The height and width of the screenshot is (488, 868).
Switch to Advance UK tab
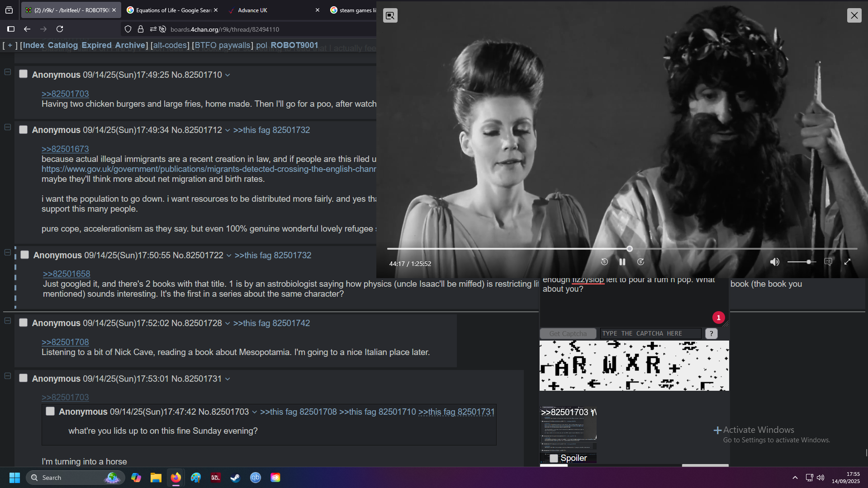[x=274, y=10]
